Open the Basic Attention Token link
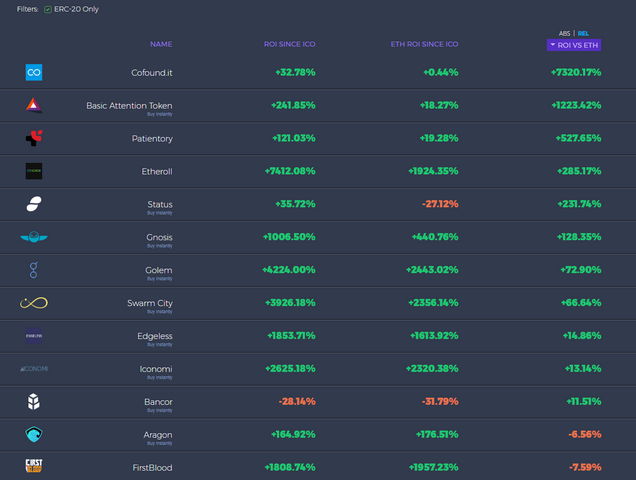This screenshot has width=636, height=480. tap(129, 105)
